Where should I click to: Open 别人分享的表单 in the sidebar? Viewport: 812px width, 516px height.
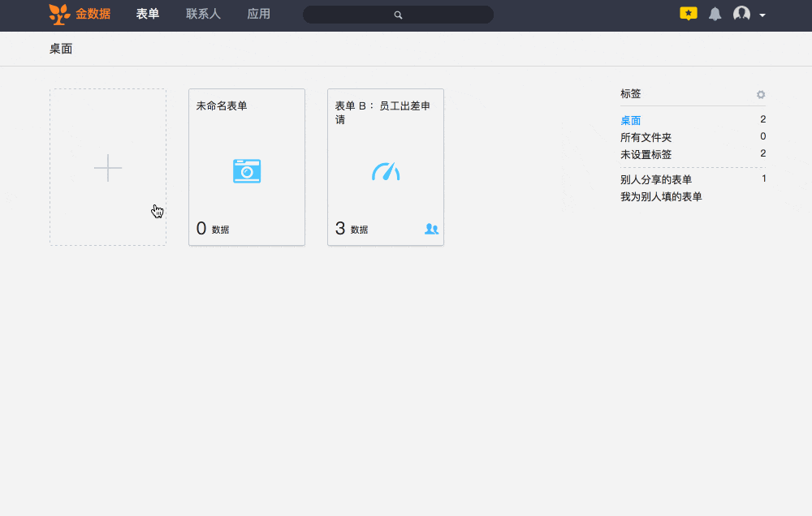click(656, 179)
